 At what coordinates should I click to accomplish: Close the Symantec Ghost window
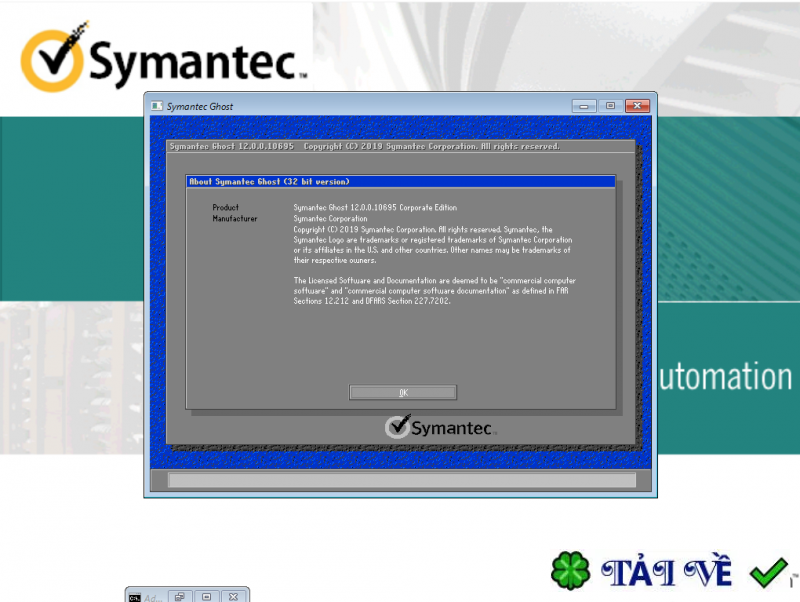tap(637, 106)
